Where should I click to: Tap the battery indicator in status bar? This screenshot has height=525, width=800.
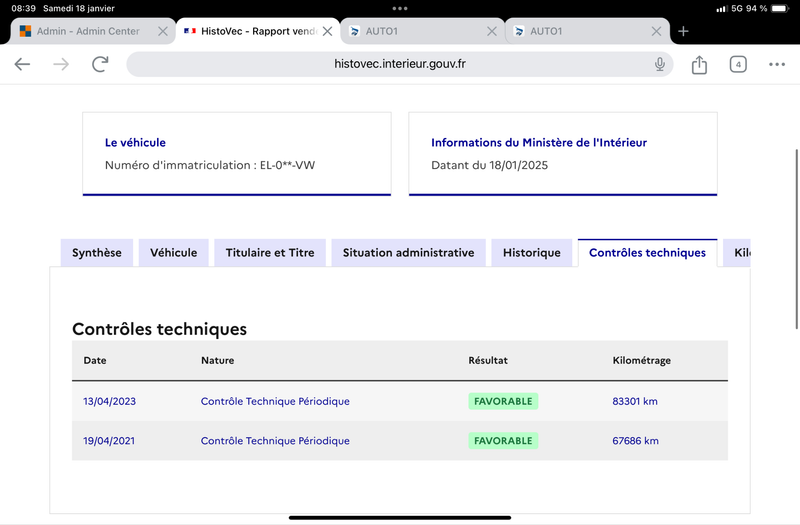click(x=780, y=8)
